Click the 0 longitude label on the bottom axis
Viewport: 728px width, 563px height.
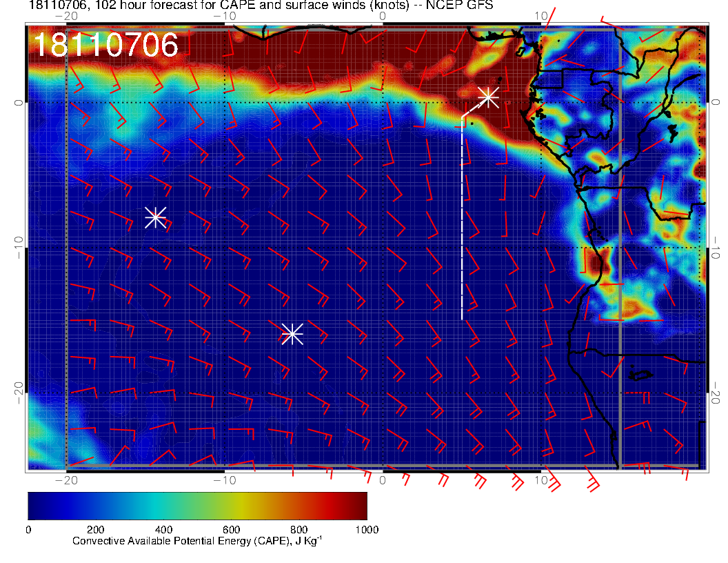click(x=383, y=480)
